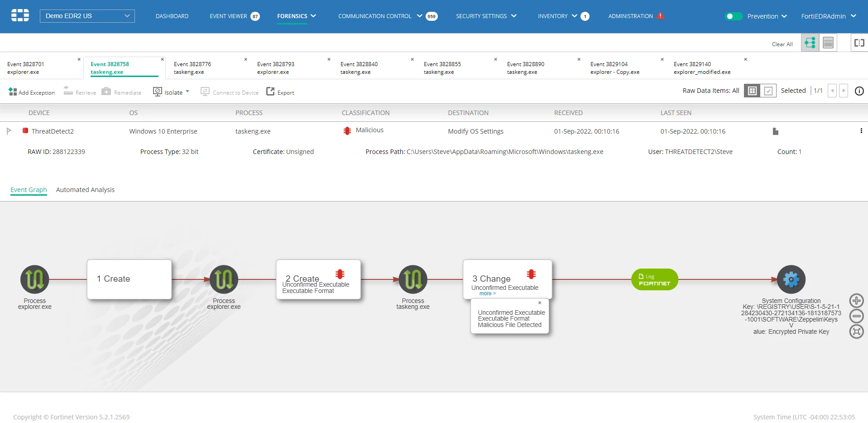Image resolution: width=868 pixels, height=423 pixels.
Task: Switch to the event graph view icon
Action: coord(810,43)
